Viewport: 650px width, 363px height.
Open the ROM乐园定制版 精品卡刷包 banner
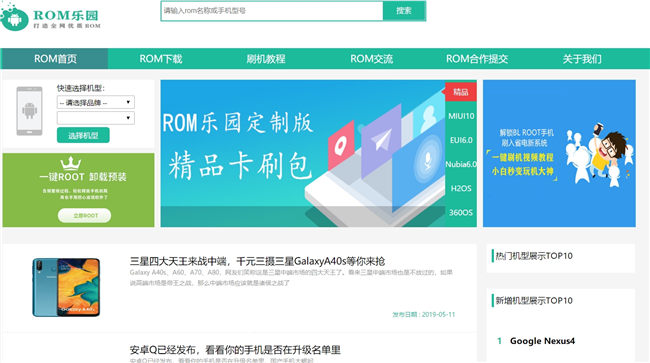coord(303,153)
